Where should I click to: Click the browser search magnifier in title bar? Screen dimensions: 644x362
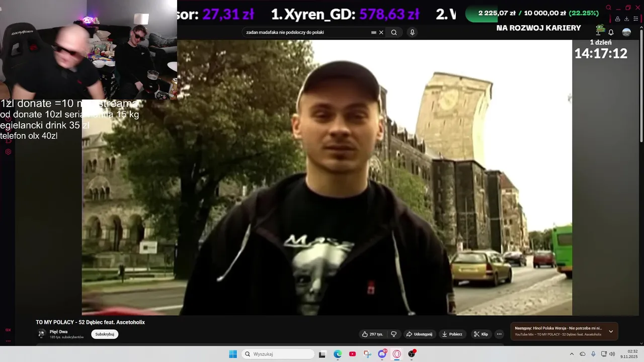coord(608,8)
